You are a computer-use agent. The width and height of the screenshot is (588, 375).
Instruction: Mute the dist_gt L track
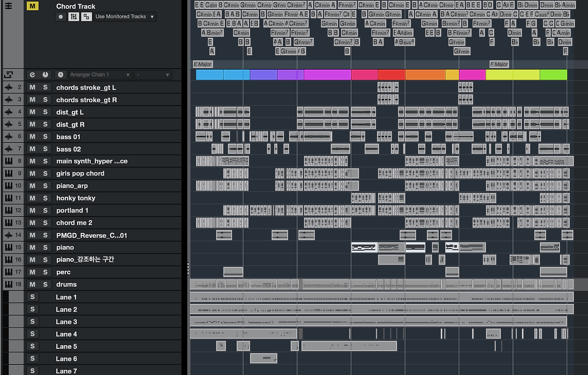32,112
